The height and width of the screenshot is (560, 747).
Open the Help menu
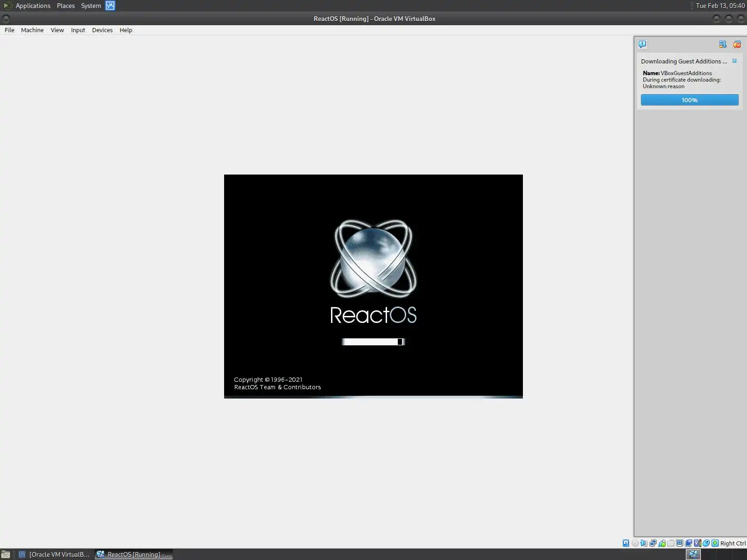(126, 30)
